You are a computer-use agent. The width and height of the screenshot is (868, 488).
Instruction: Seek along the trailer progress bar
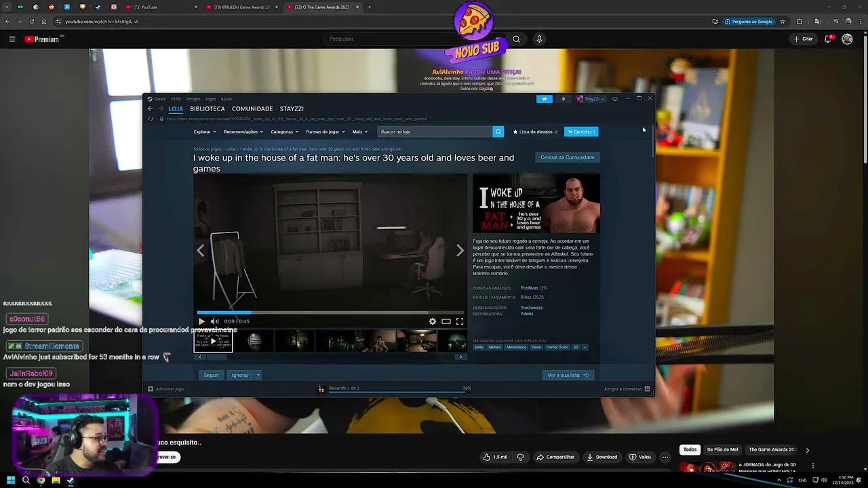point(330,312)
